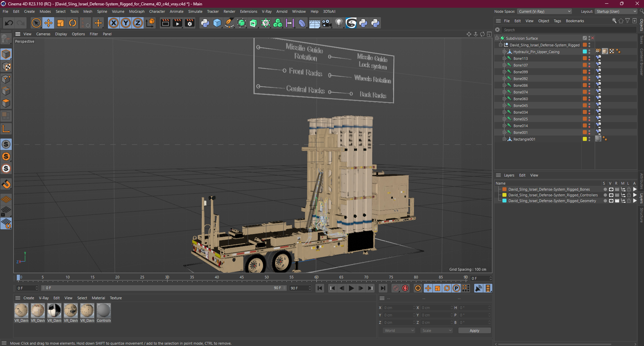Open the V-Ray menu
The image size is (644, 346).
[x=267, y=11]
